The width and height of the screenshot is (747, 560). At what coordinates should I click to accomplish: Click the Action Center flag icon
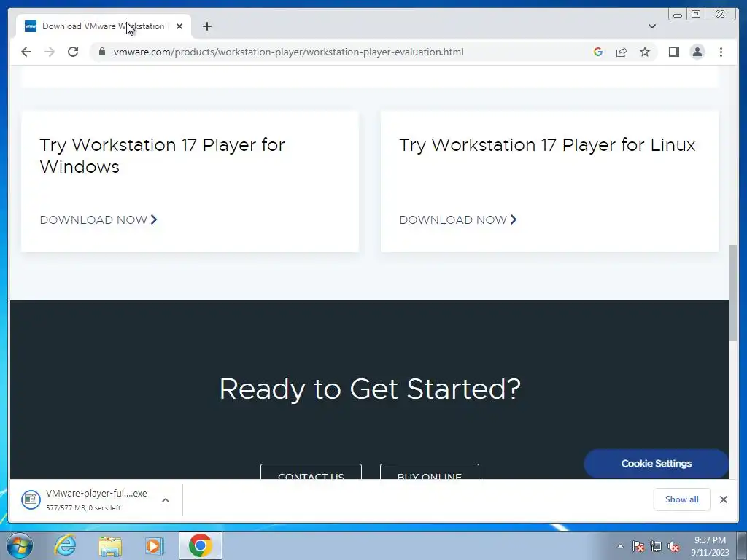click(638, 546)
